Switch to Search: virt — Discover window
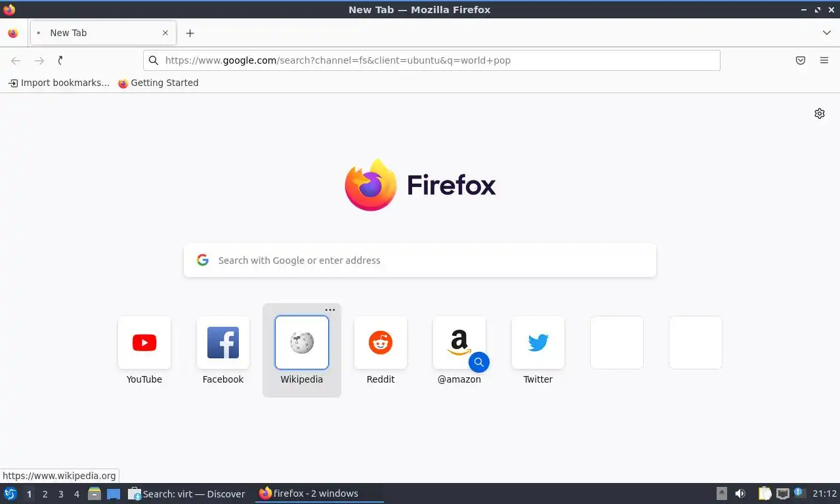 [186, 493]
